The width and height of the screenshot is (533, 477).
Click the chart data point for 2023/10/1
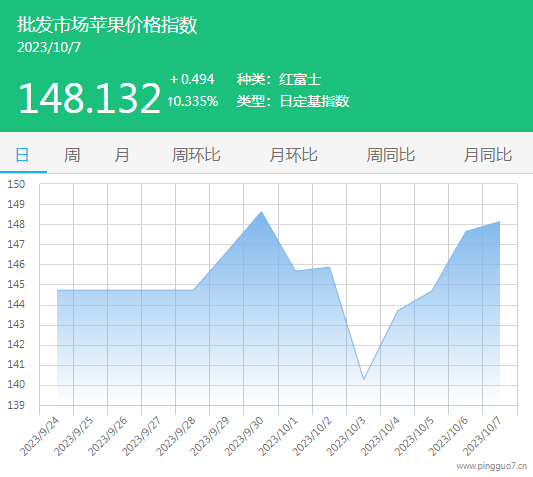pos(295,271)
